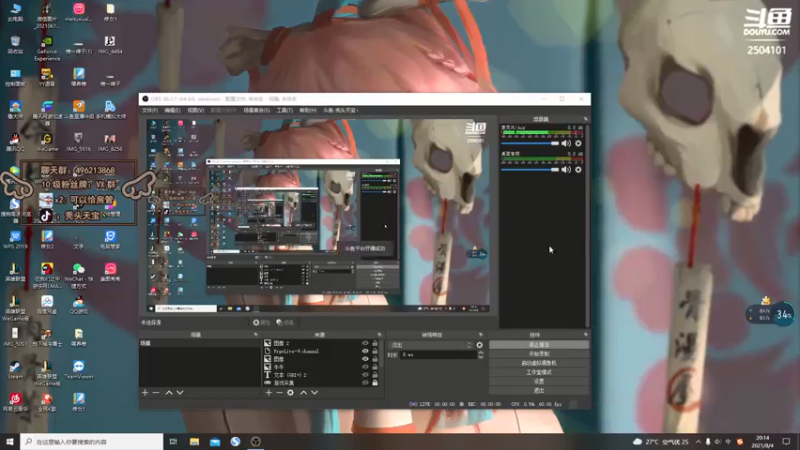Toggle visibility eye of PrprLive source
Viewport: 800px width, 450px height.
(365, 351)
